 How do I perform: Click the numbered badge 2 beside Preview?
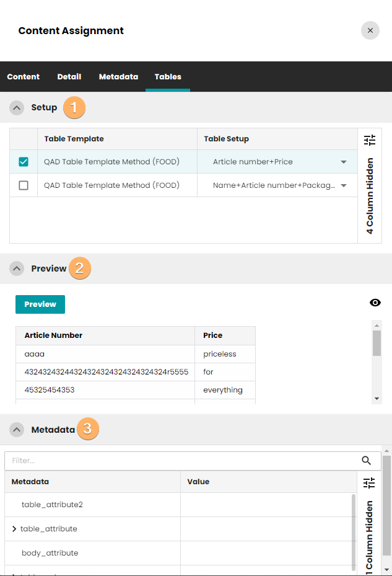tap(80, 268)
